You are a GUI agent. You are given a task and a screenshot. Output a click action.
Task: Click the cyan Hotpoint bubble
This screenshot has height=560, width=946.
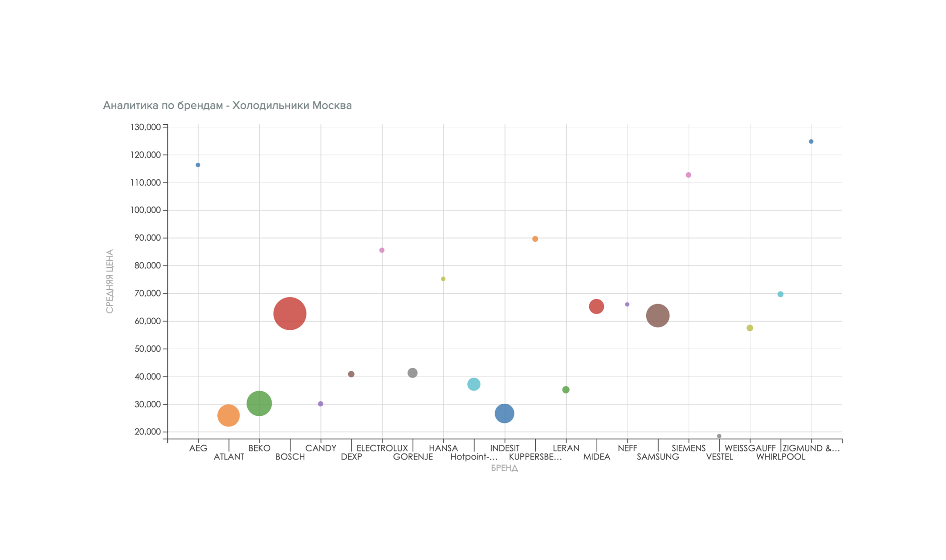[473, 384]
